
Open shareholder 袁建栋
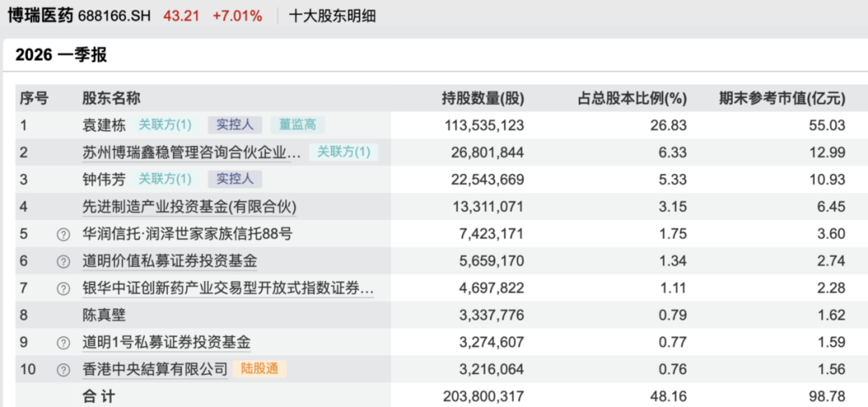point(104,125)
